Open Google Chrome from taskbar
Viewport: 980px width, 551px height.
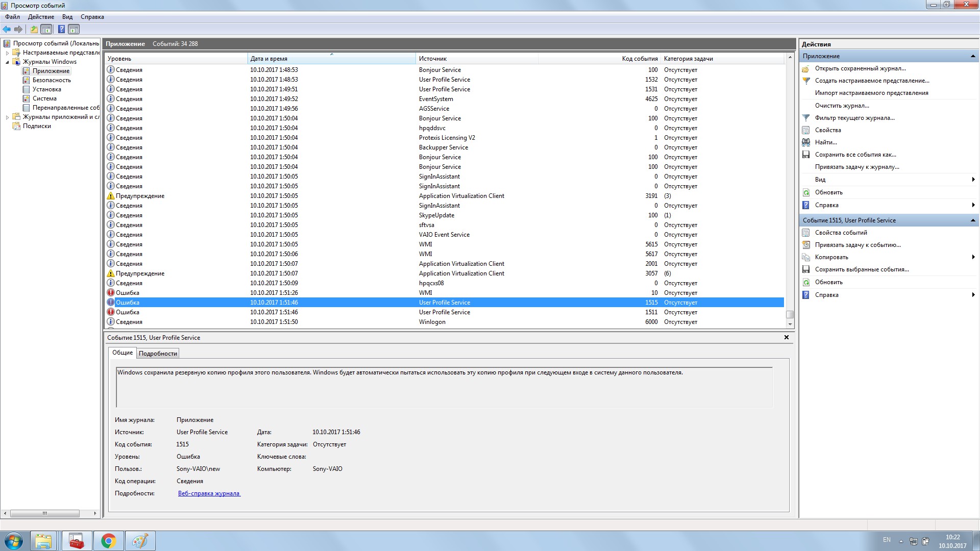[x=108, y=541]
